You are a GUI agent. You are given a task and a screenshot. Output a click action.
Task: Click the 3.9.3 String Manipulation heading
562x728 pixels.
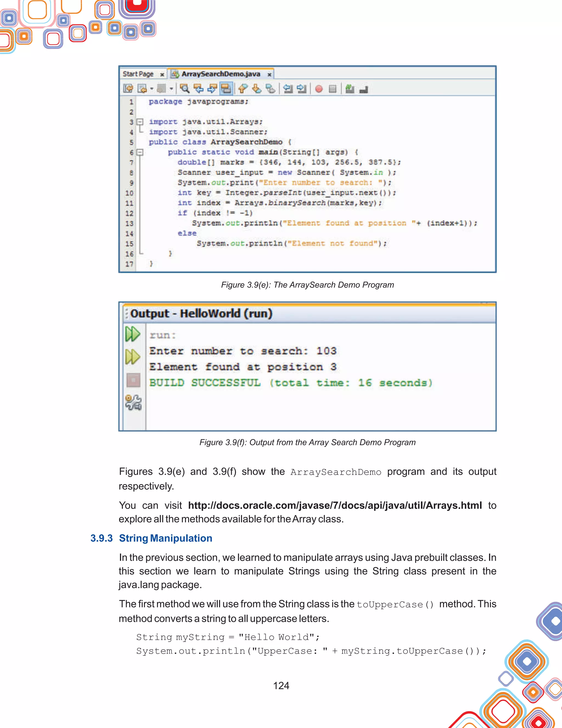coord(151,538)
